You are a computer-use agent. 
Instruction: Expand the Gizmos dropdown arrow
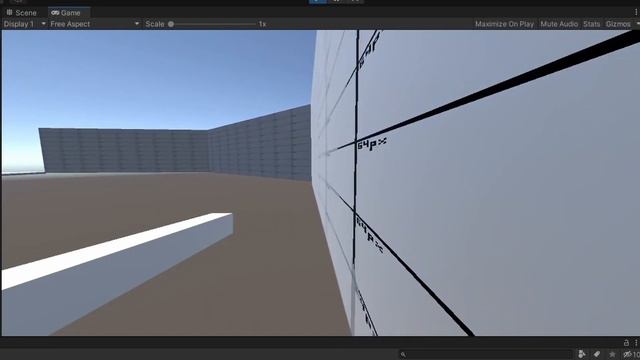[637, 24]
